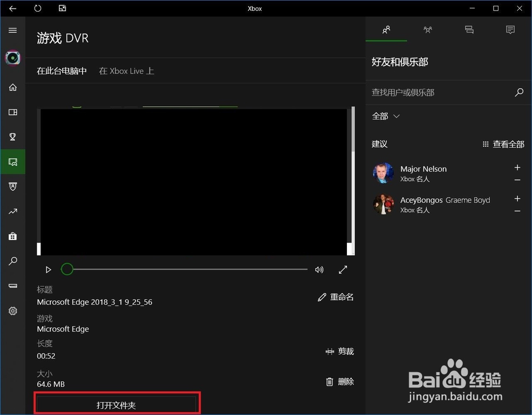
Task: Expand the video to full screen
Action: 343,269
